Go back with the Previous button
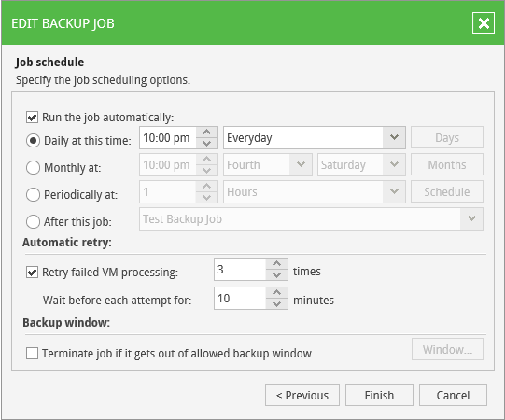 pos(302,395)
